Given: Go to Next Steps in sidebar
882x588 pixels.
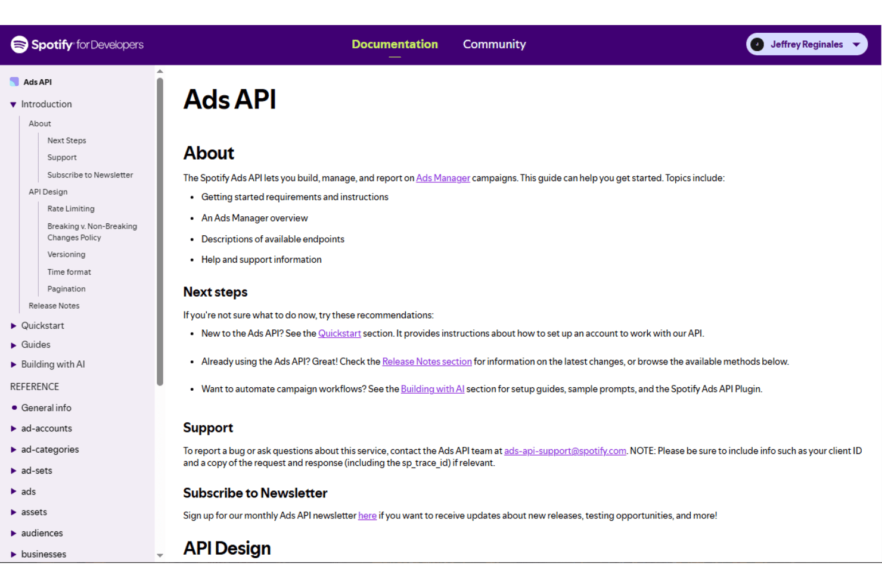Looking at the screenshot, I should (x=67, y=141).
